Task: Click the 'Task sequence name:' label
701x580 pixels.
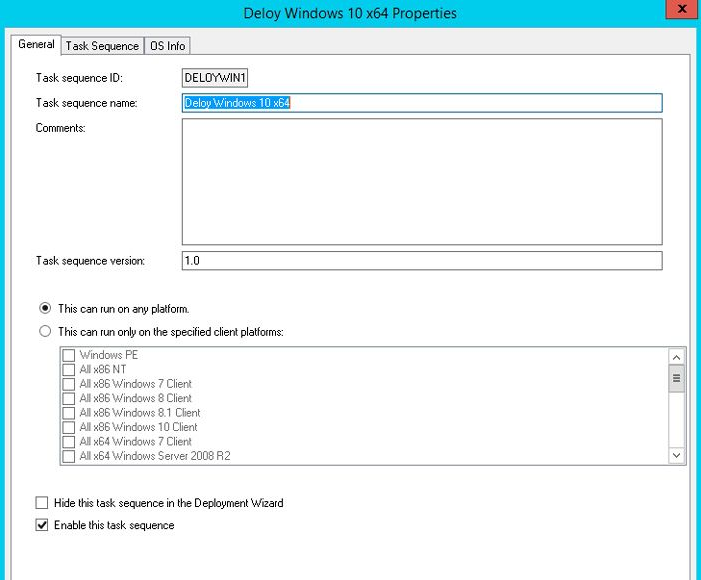Action: [86, 103]
